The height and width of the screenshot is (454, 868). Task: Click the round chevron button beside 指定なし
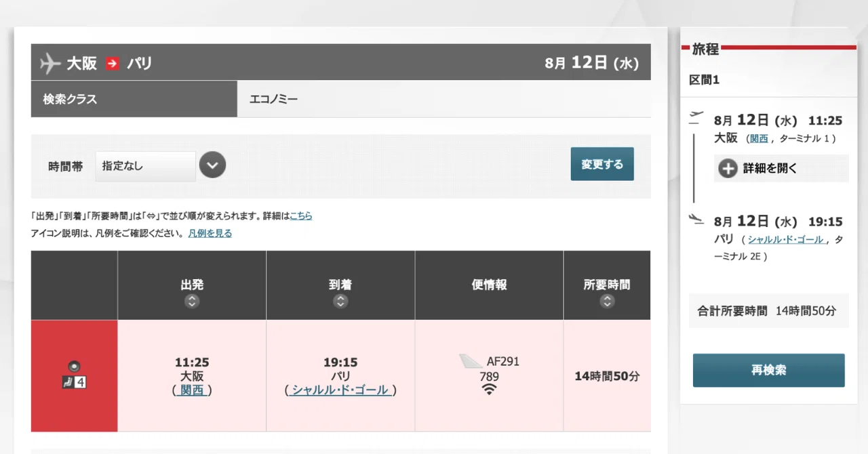212,165
